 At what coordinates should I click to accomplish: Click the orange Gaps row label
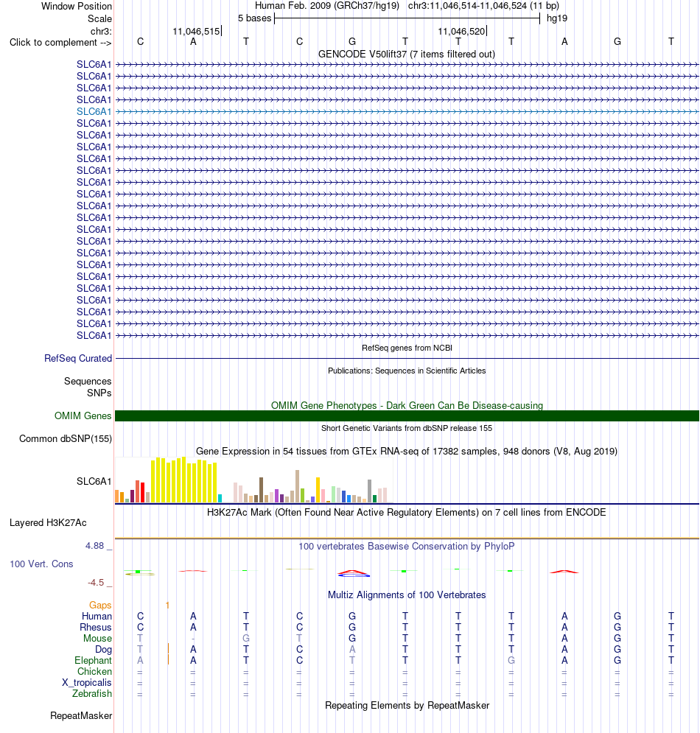[x=100, y=606]
